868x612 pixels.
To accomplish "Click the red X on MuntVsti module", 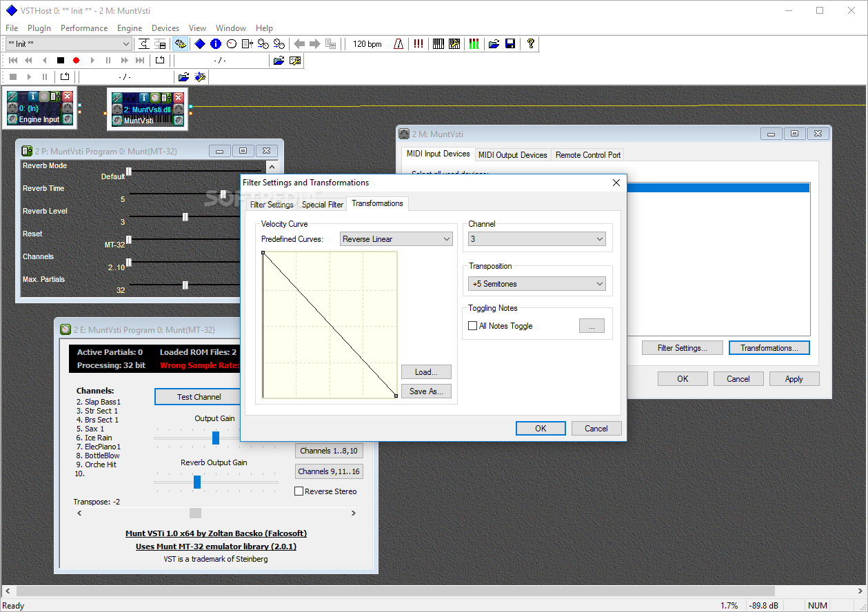I will [x=177, y=98].
